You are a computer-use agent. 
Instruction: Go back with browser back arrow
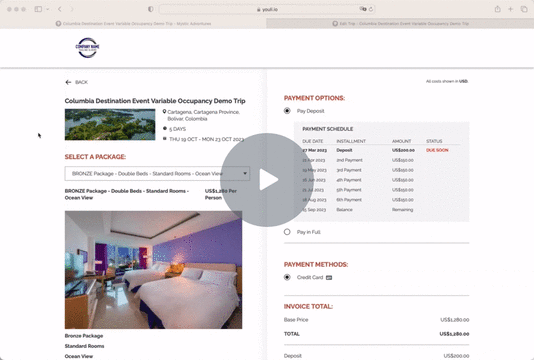60,9
